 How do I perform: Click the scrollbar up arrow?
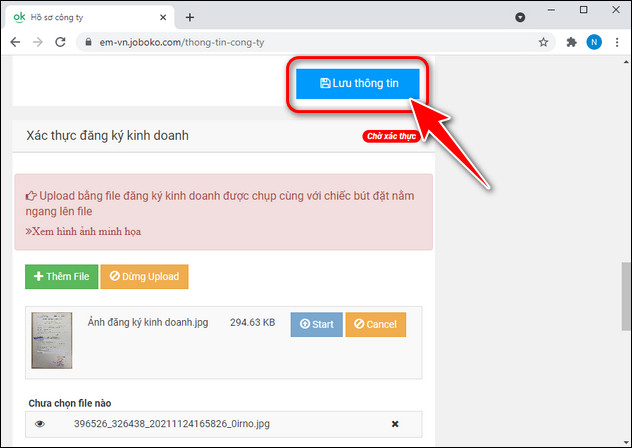pyautogui.click(x=626, y=63)
